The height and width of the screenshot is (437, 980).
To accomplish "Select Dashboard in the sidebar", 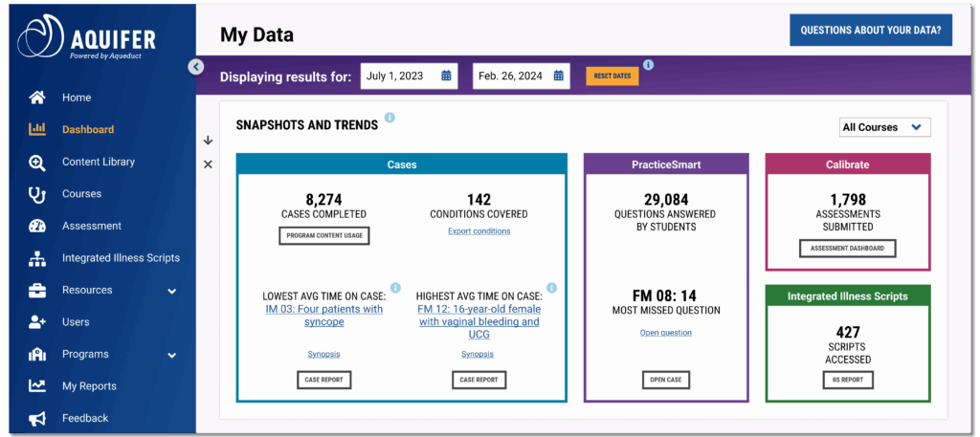I will (x=88, y=130).
